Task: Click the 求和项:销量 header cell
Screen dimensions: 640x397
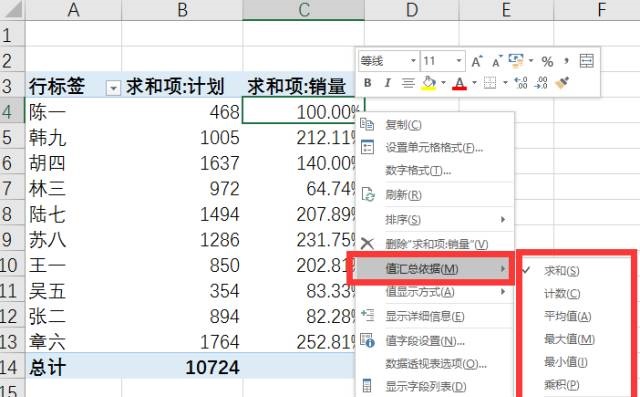Action: pyautogui.click(x=299, y=86)
